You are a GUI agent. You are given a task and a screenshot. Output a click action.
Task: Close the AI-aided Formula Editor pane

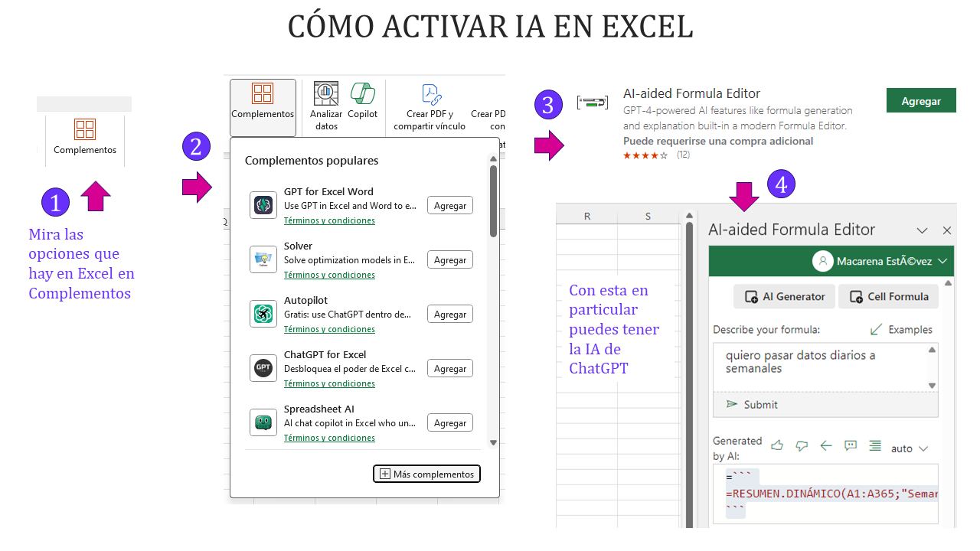click(x=947, y=230)
